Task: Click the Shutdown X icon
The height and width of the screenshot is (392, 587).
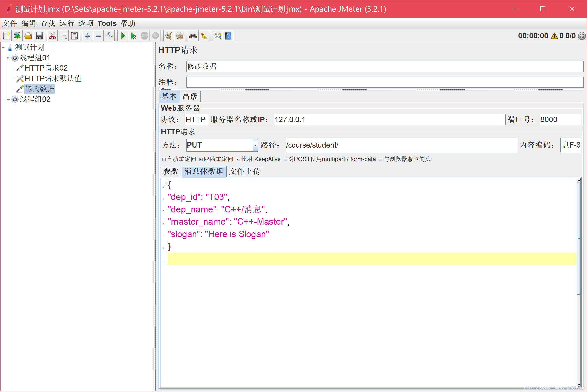Action: click(155, 36)
